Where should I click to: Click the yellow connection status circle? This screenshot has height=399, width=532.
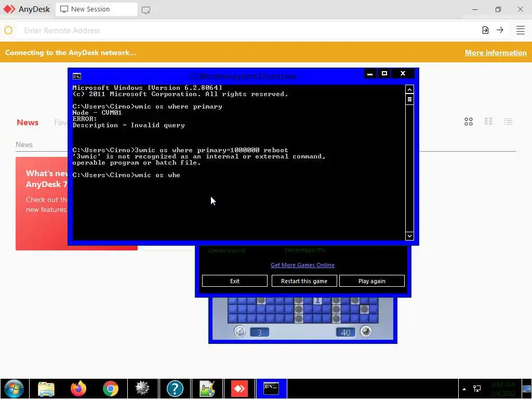pyautogui.click(x=8, y=30)
